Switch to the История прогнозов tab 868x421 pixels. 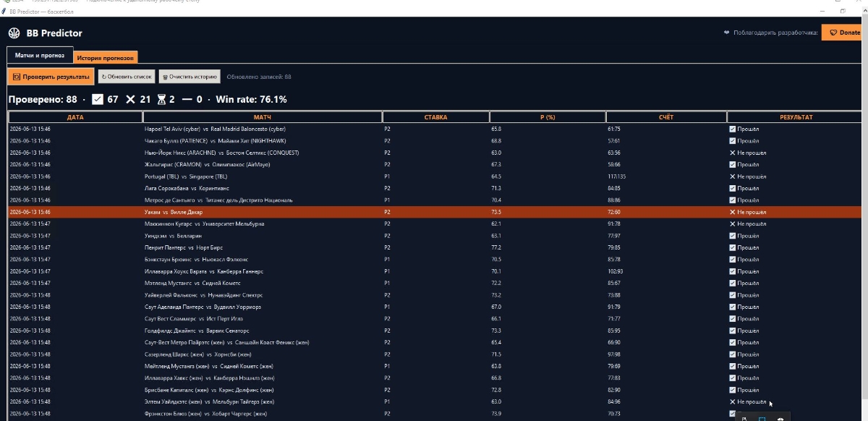click(105, 58)
